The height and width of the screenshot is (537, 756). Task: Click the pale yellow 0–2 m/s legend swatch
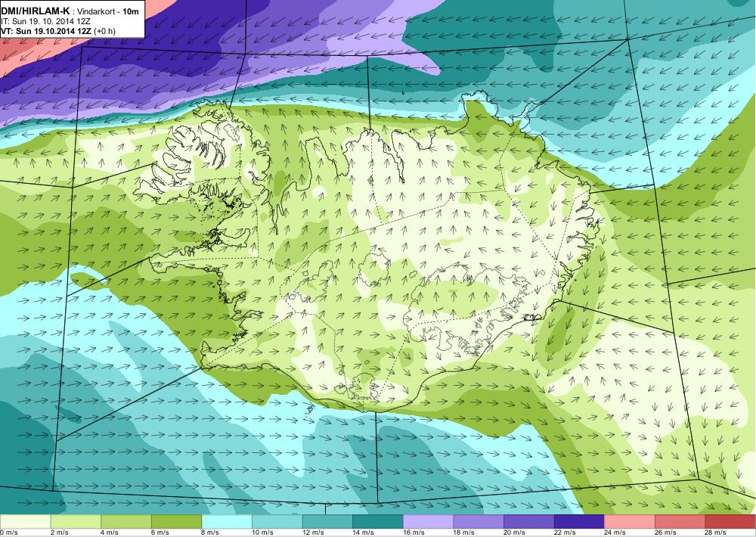[25, 522]
